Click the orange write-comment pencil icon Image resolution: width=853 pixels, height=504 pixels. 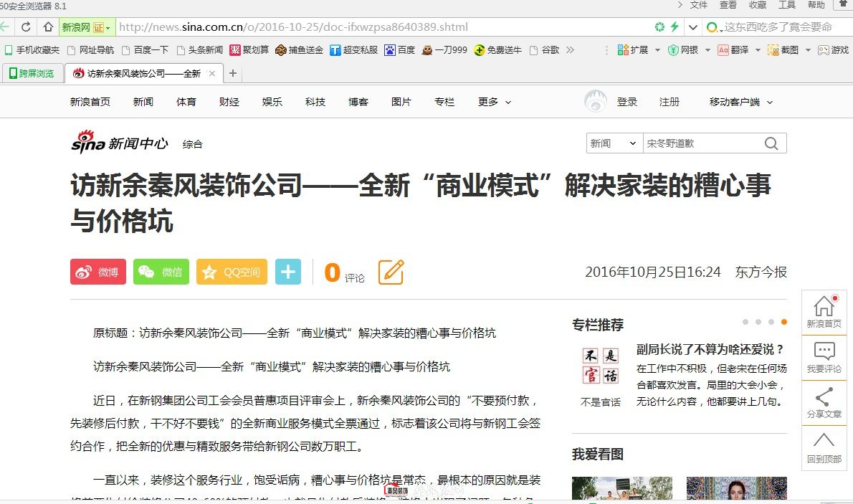click(391, 272)
